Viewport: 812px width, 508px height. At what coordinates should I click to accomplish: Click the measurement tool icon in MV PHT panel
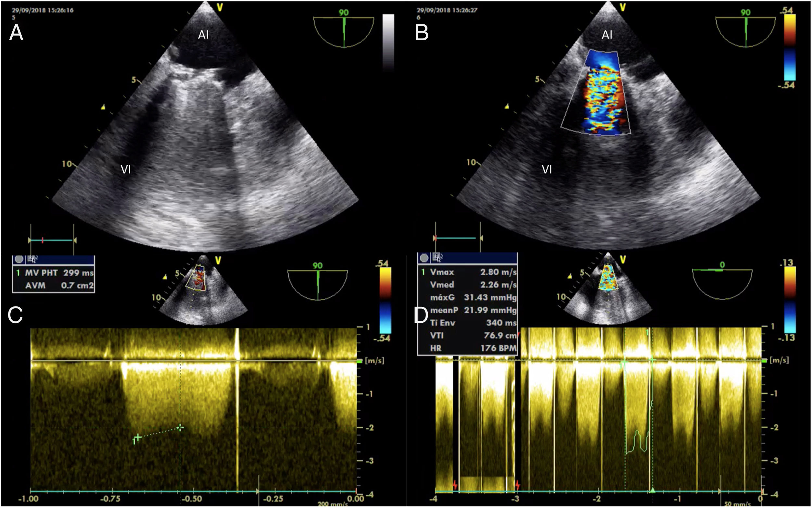pos(33,259)
